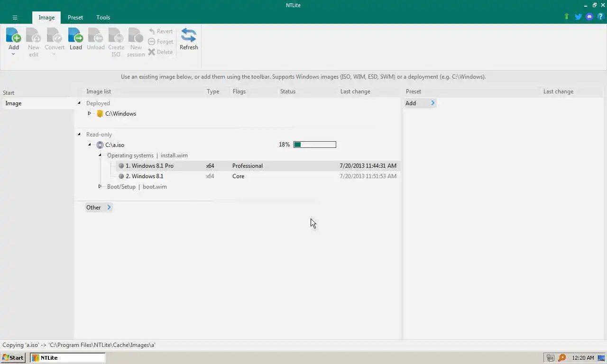Collapse the C:\a.iso tree node
The height and width of the screenshot is (364, 607).
pyautogui.click(x=90, y=145)
